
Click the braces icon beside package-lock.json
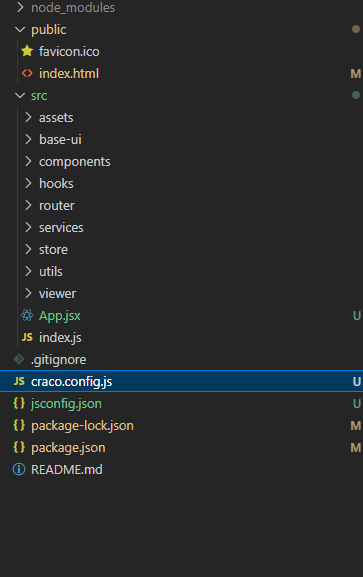pos(19,425)
